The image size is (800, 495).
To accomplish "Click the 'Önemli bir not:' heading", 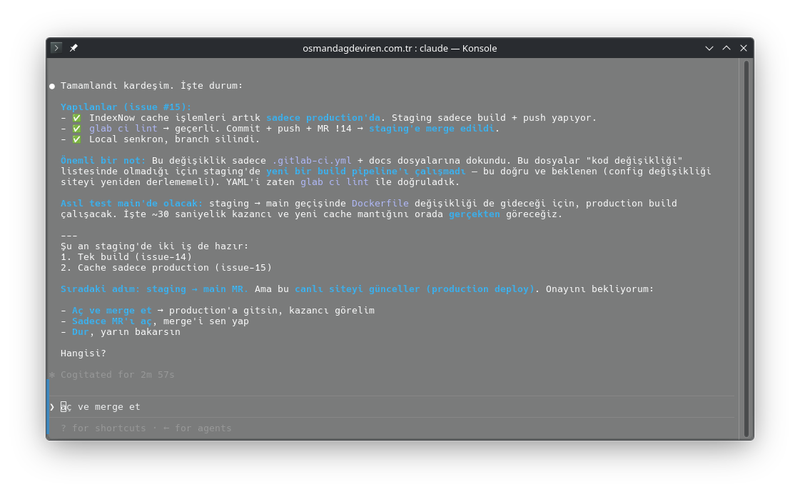I will (x=103, y=160).
